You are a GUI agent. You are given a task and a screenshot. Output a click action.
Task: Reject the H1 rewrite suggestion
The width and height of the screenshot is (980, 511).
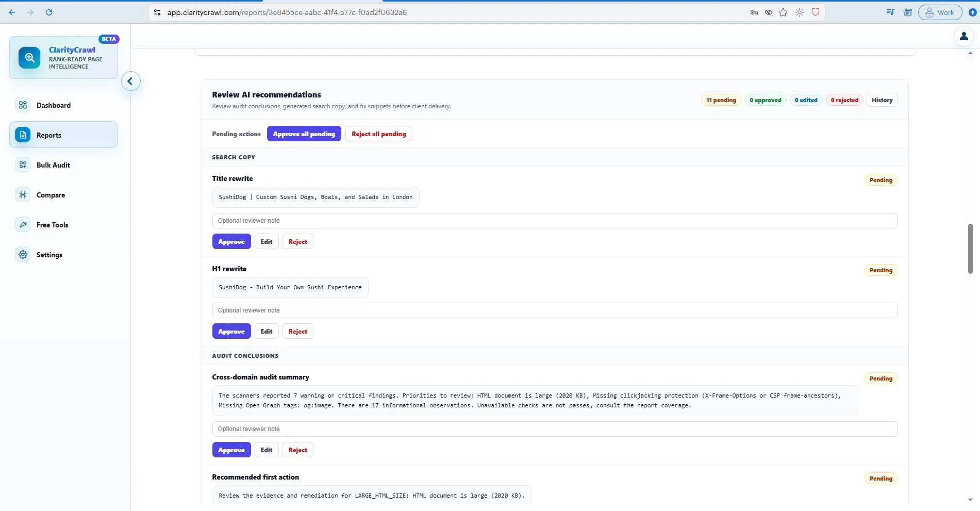point(297,332)
